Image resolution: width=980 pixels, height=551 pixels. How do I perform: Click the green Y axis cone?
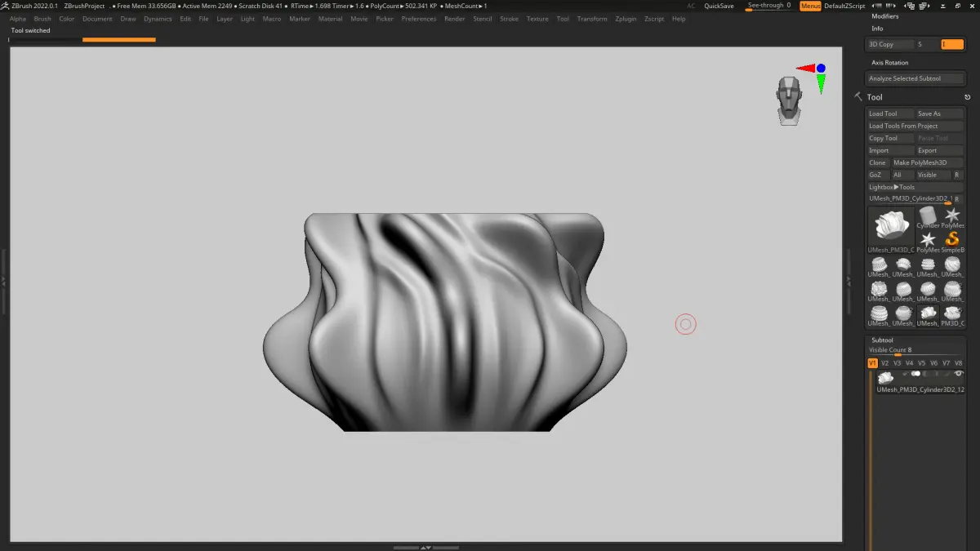click(821, 84)
